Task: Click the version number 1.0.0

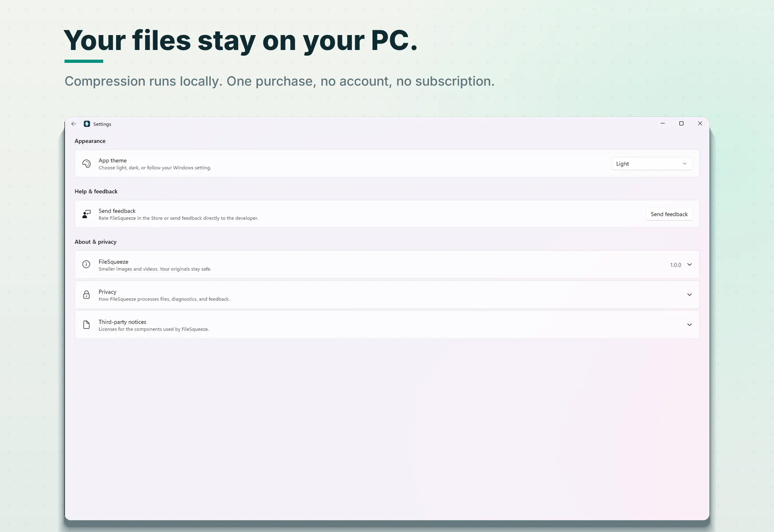Action: pyautogui.click(x=676, y=265)
